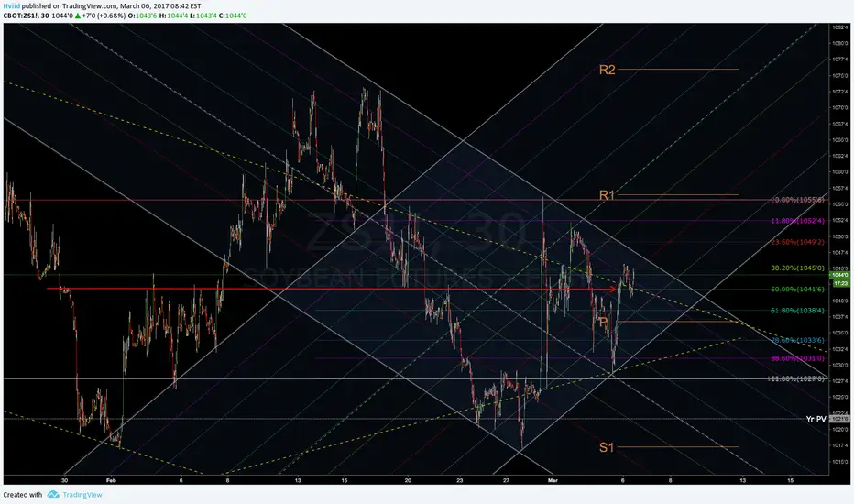The image size is (854, 504).
Task: Click the 1070'0 price axis label
Action: [x=839, y=108]
